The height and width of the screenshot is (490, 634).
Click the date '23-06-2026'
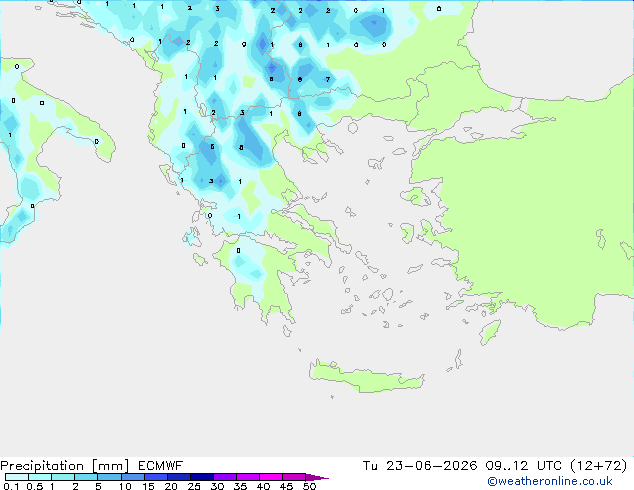tap(431, 466)
